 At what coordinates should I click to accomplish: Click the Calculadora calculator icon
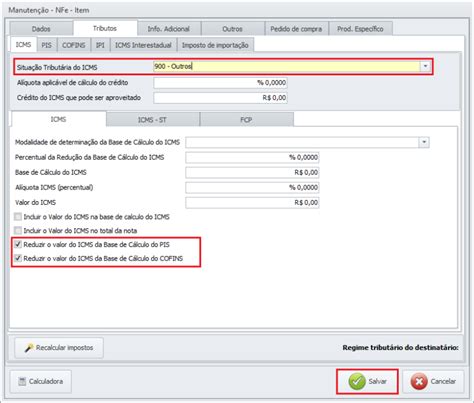click(22, 381)
